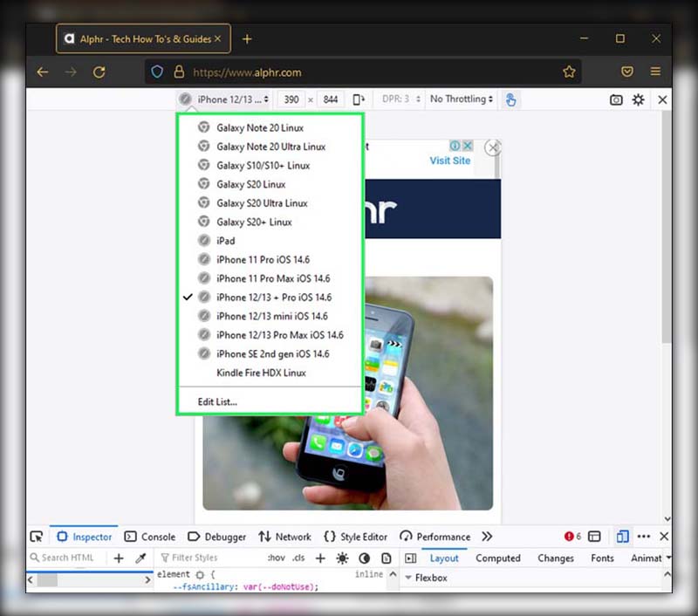Show overflow sidebar tabs dropdown
This screenshot has height=616, width=698.
(x=668, y=558)
